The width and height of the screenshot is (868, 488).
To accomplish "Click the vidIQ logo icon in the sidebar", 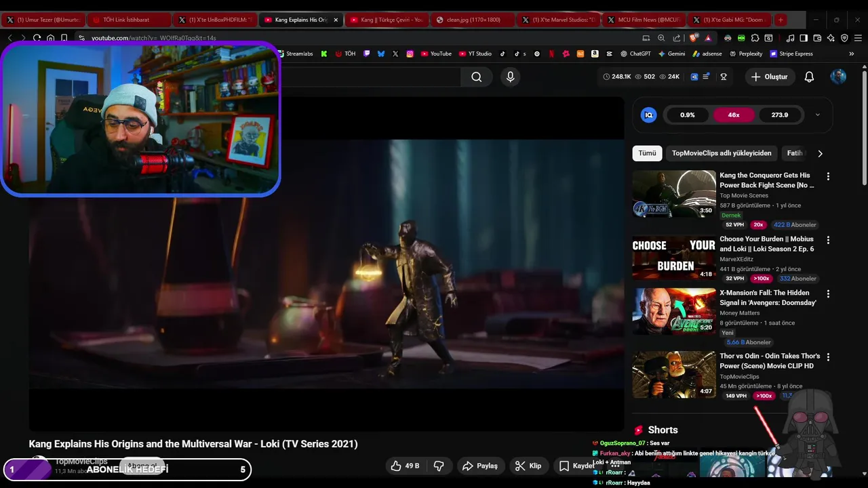I will coord(649,115).
